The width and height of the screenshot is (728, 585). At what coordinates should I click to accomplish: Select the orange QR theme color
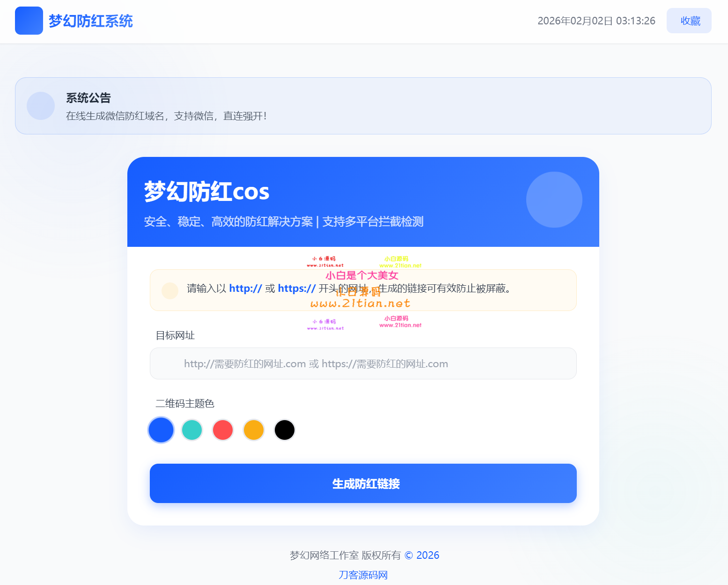pos(254,430)
